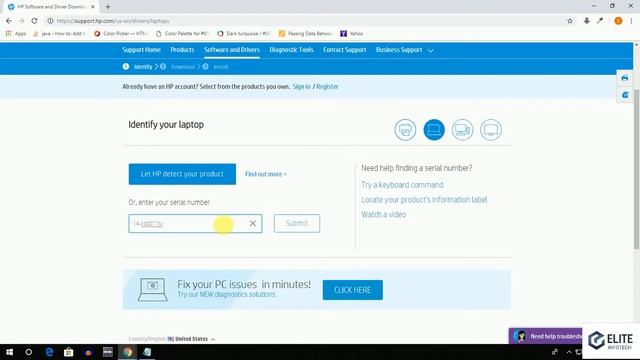Open the Apps bookmarks shortcut

(x=16, y=33)
